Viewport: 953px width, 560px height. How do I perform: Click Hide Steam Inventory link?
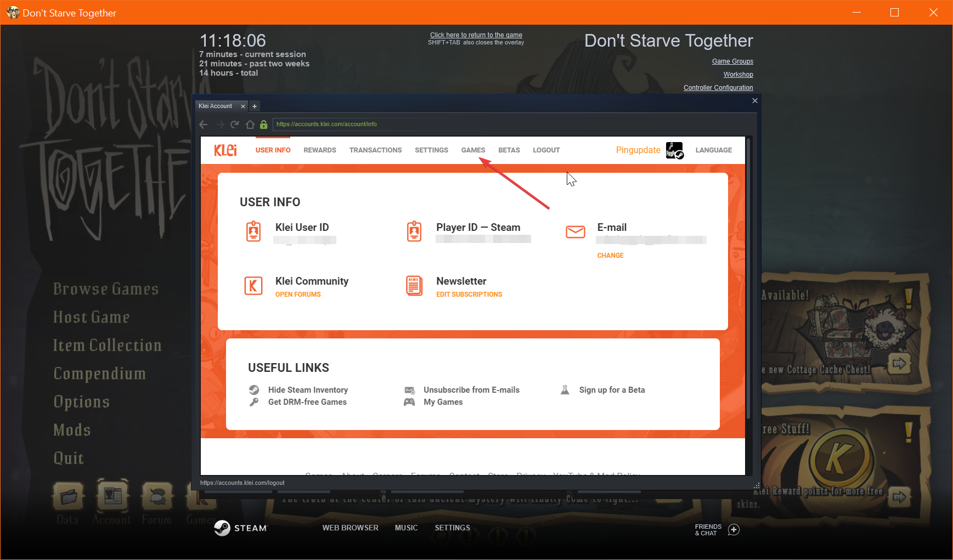(x=308, y=390)
